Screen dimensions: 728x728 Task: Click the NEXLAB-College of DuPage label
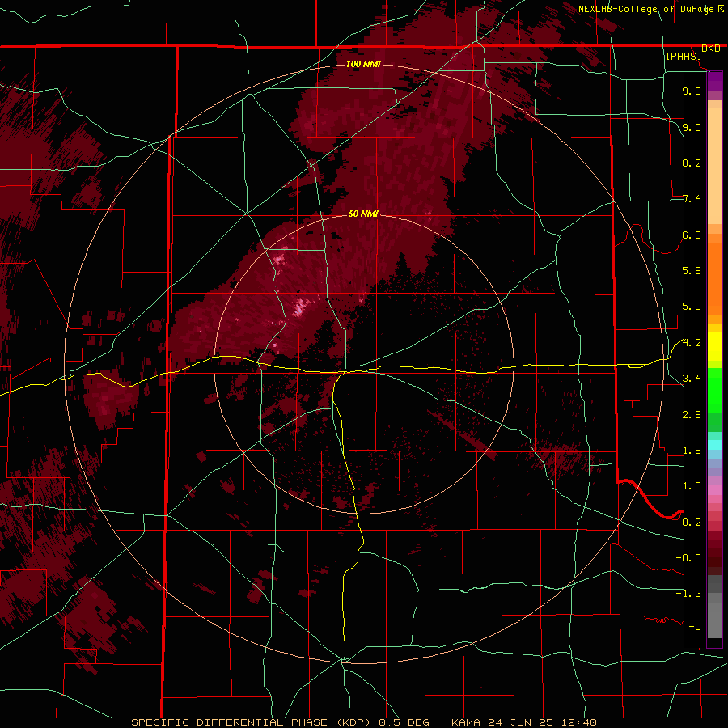[646, 9]
